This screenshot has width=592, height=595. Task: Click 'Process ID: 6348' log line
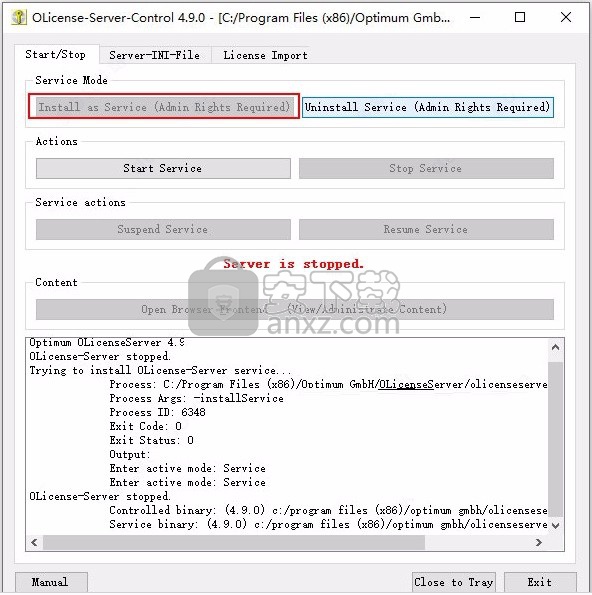pos(157,412)
